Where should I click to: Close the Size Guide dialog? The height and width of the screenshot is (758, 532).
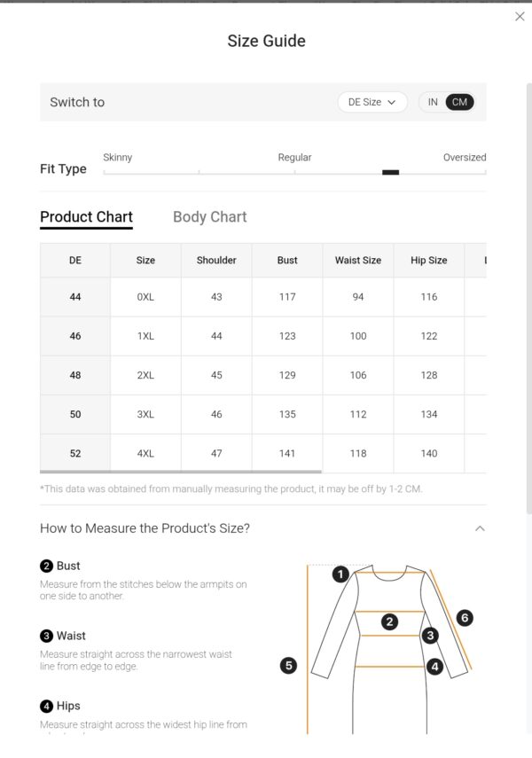pos(520,17)
